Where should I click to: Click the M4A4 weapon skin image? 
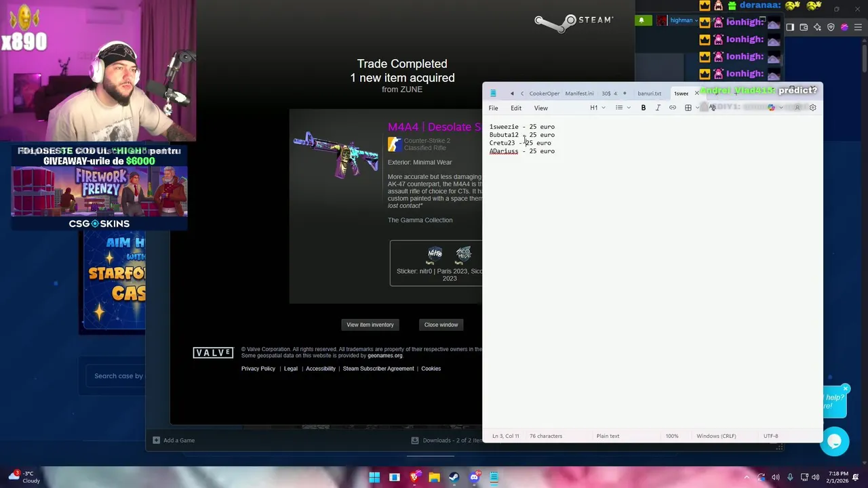point(336,154)
